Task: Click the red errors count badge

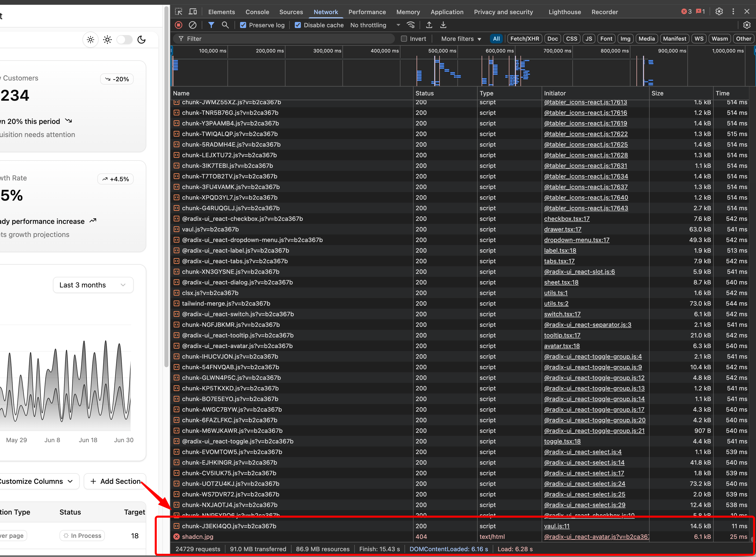Action: tap(686, 11)
